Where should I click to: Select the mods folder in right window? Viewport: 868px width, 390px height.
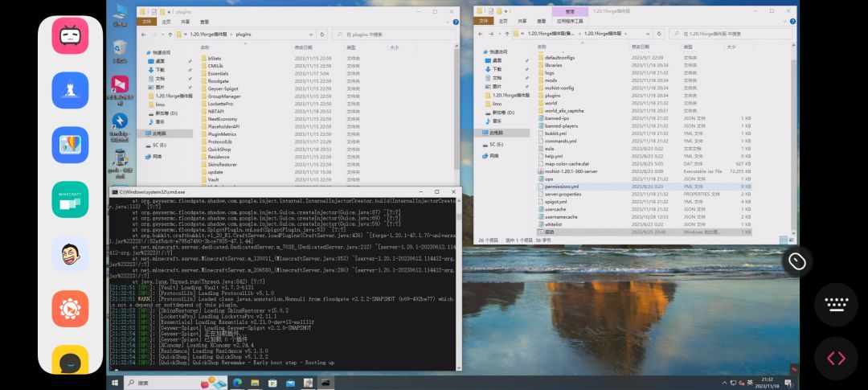click(x=551, y=80)
